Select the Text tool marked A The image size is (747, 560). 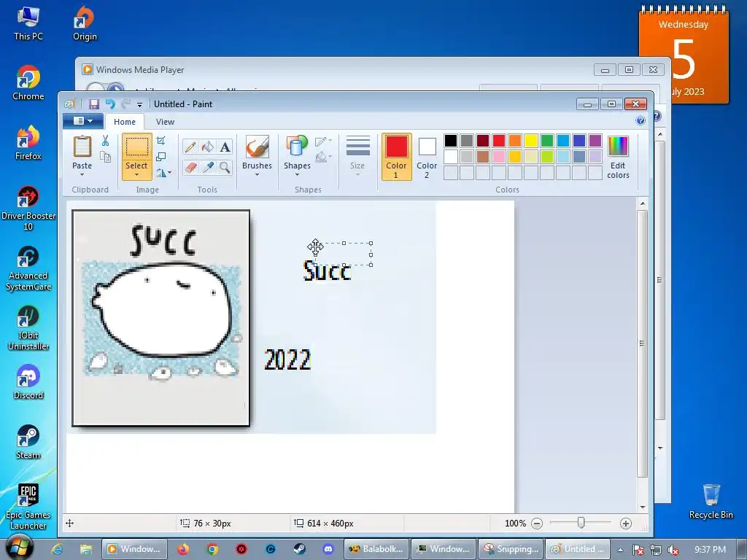point(225,147)
